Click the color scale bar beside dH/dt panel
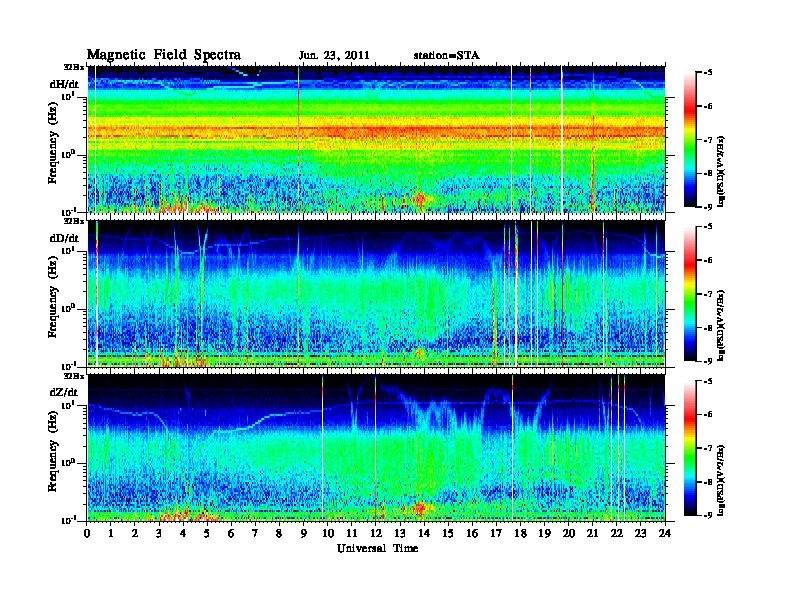Screen dimensions: 792x612 pos(690,140)
